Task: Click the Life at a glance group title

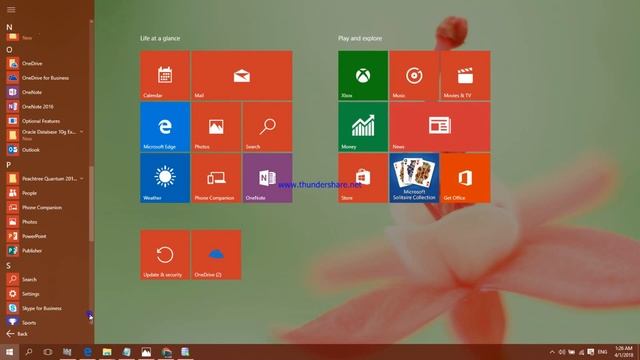Action: (x=160, y=38)
